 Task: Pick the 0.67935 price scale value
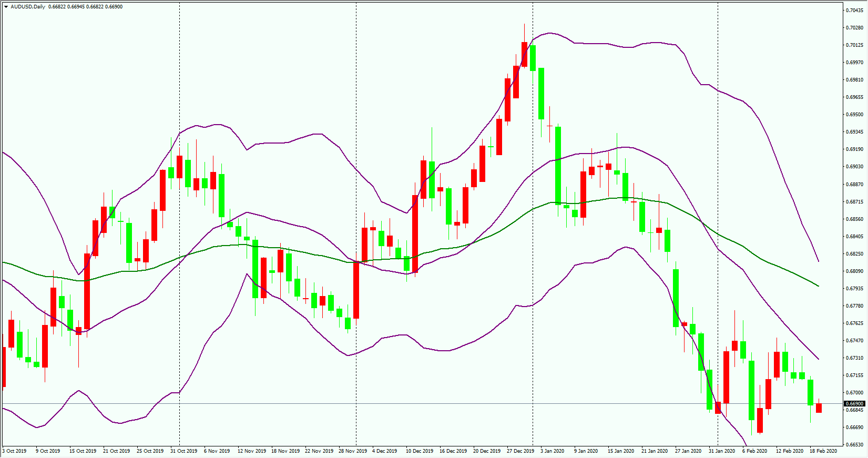pyautogui.click(x=854, y=288)
